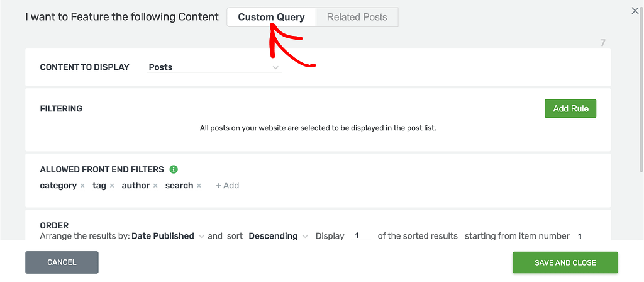Remove the search filter chip
This screenshot has width=644, height=282.
click(x=199, y=186)
